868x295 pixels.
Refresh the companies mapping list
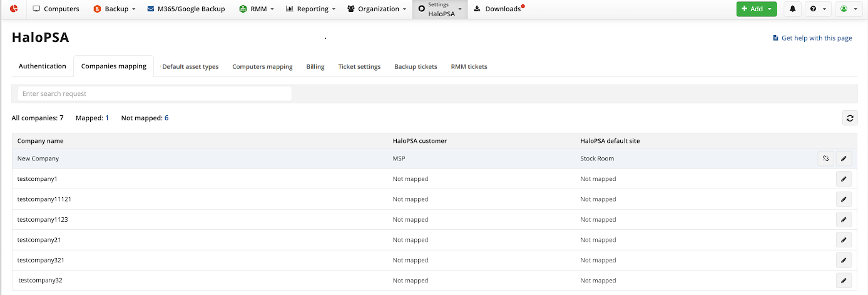click(849, 118)
